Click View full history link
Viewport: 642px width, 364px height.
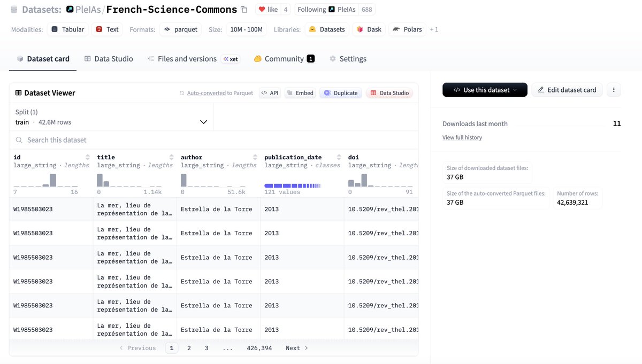[x=462, y=137]
